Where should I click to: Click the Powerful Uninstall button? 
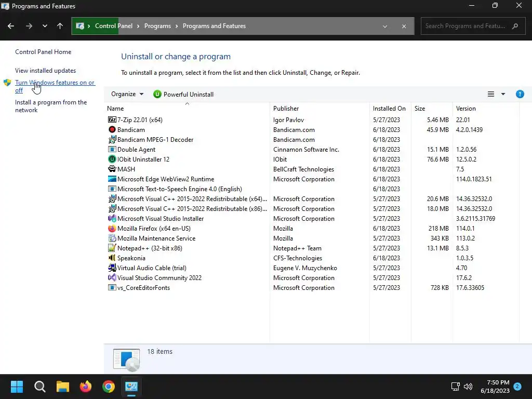pyautogui.click(x=183, y=94)
